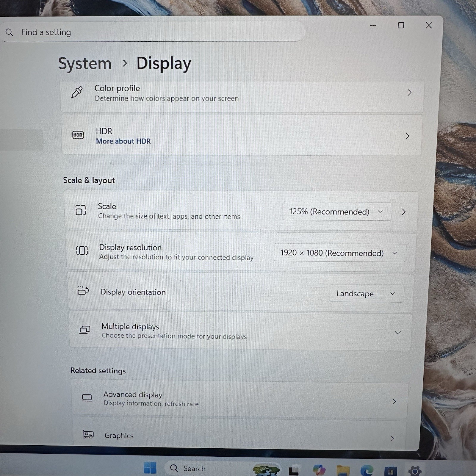
Task: Open the Windows Start menu
Action: click(x=150, y=468)
